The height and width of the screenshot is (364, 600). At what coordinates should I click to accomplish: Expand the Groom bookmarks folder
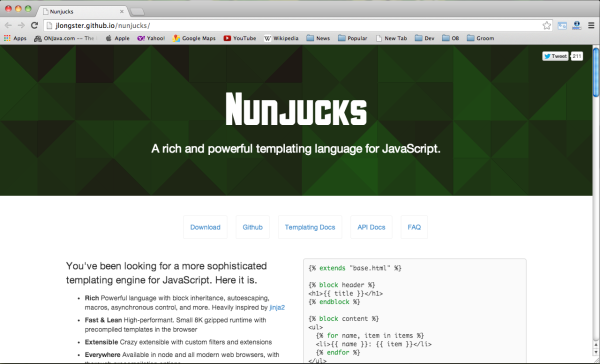point(480,38)
